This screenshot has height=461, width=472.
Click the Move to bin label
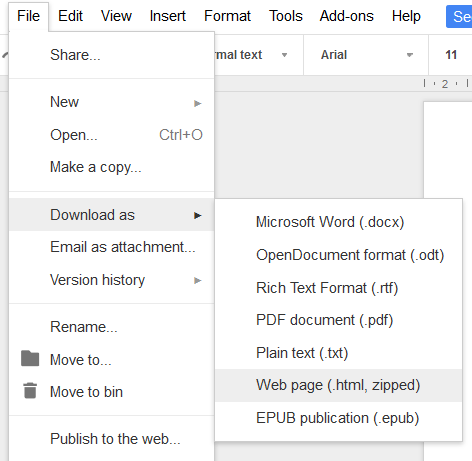pyautogui.click(x=86, y=392)
